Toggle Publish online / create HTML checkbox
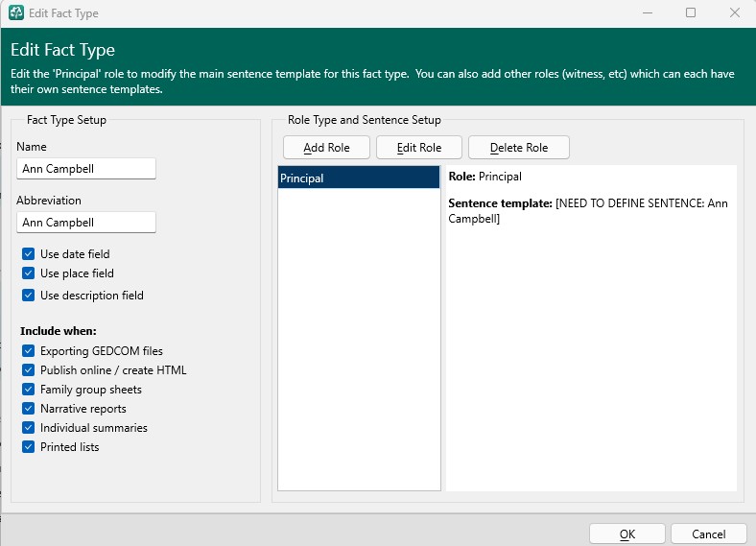The width and height of the screenshot is (756, 546). tap(29, 370)
